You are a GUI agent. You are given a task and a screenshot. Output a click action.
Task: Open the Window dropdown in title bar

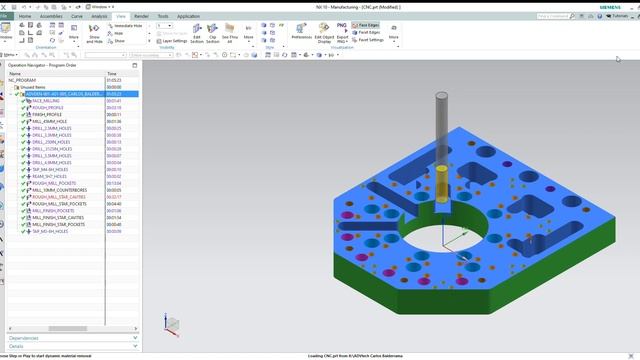[x=100, y=7]
